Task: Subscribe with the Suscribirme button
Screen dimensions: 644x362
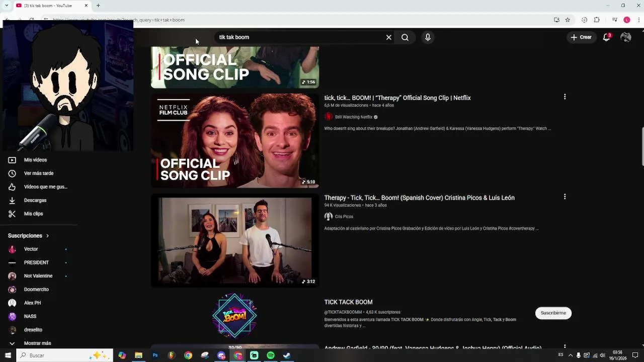Action: click(553, 313)
